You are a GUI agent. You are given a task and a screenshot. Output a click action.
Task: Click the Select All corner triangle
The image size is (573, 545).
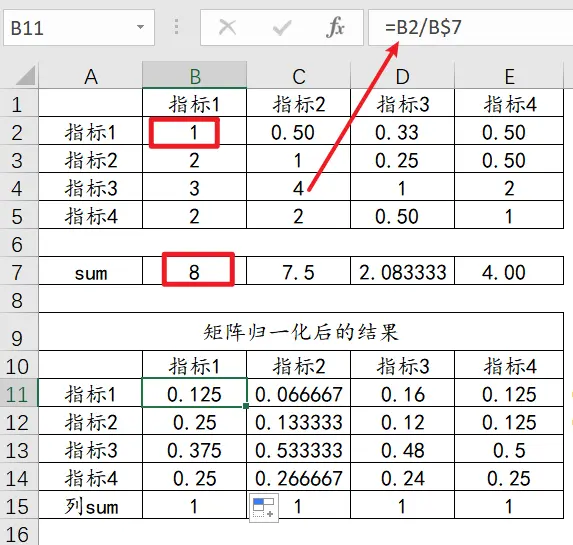26,75
